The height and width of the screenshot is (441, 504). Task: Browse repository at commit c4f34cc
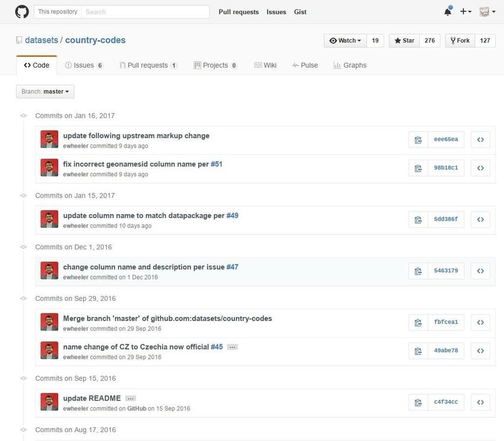pos(480,402)
